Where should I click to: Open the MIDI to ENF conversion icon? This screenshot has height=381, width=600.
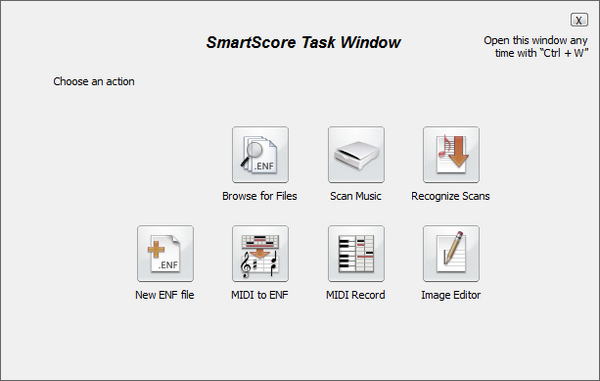[260, 253]
